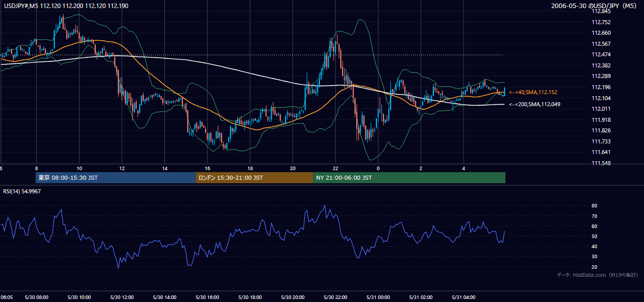Select RSI level 80 on scale
This screenshot has width=644, height=302.
tap(595, 206)
